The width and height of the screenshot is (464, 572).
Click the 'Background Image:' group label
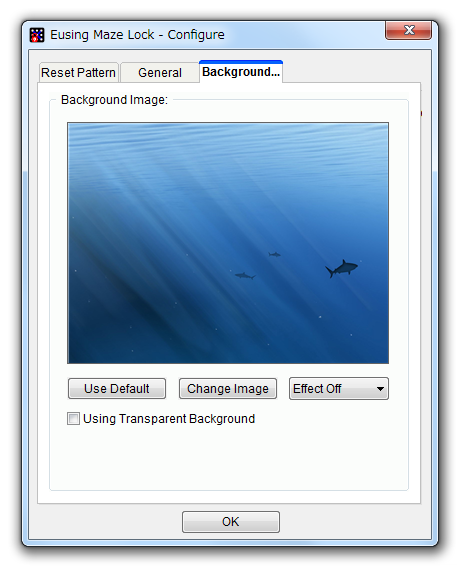[x=115, y=100]
